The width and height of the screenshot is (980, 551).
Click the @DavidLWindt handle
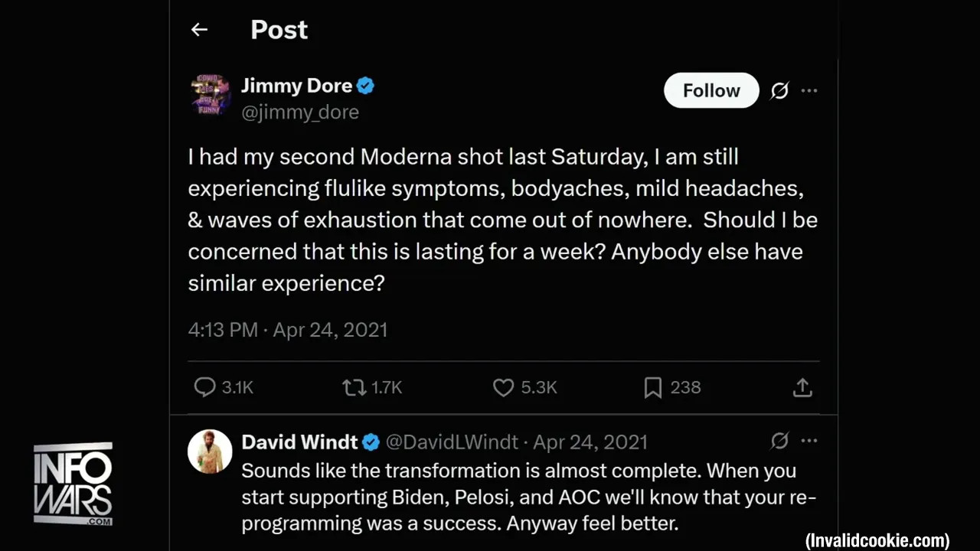click(x=452, y=442)
